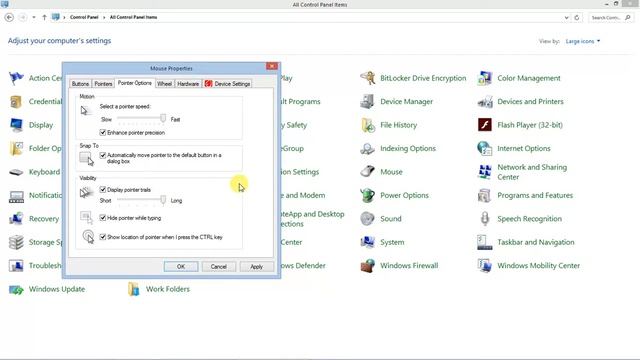Click the Programs and Features icon
Image resolution: width=640 pixels, height=360 pixels.
[484, 195]
